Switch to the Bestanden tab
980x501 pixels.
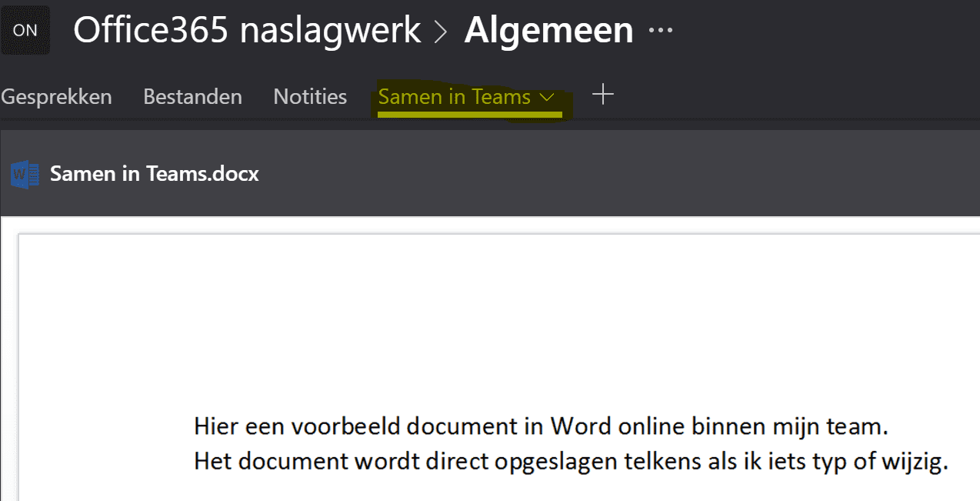pos(192,97)
